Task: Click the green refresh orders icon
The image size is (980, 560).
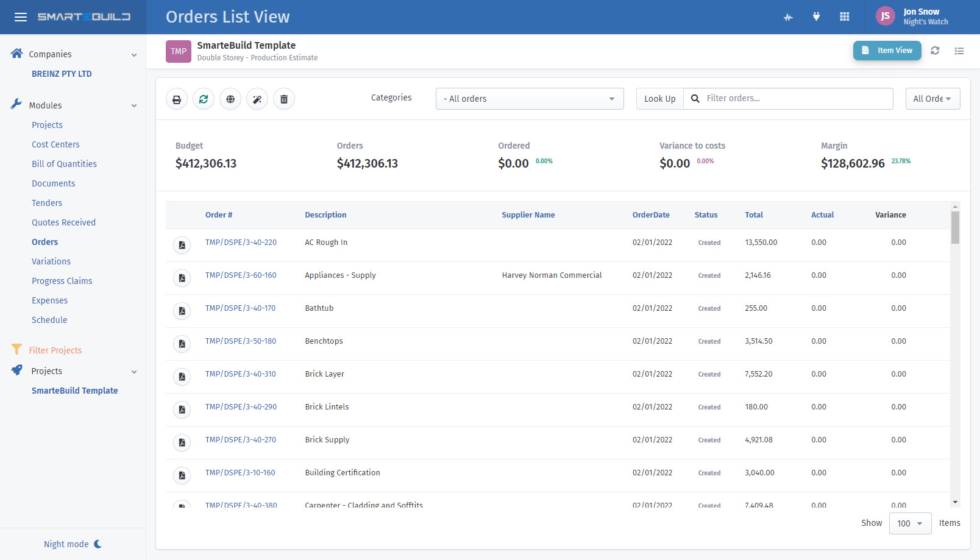Action: tap(204, 99)
